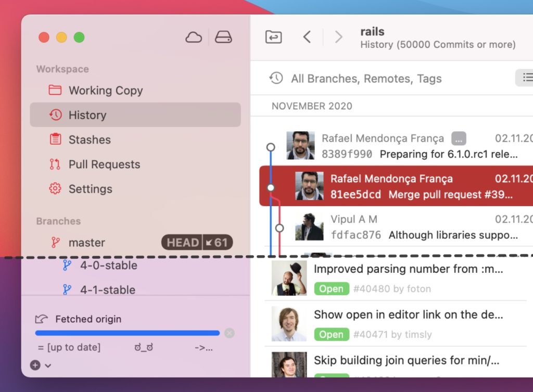
Task: Click the 4-1-stable branch icon
Action: point(67,289)
